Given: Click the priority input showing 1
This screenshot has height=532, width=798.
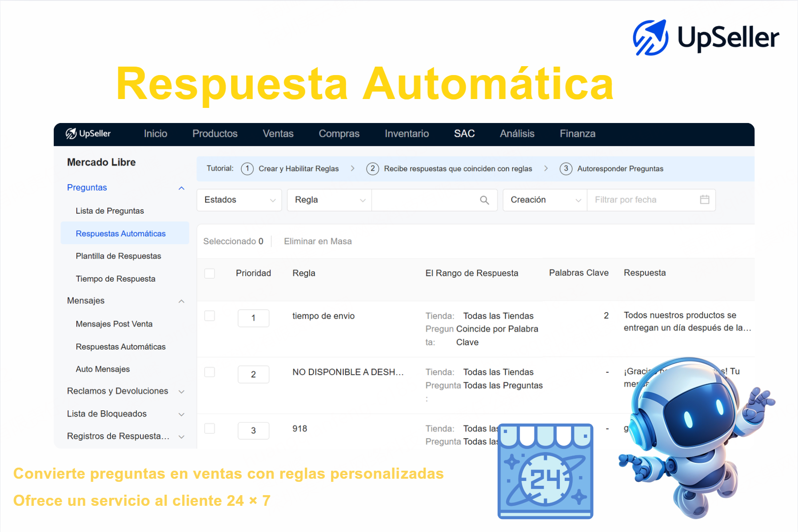Looking at the screenshot, I should [x=253, y=318].
